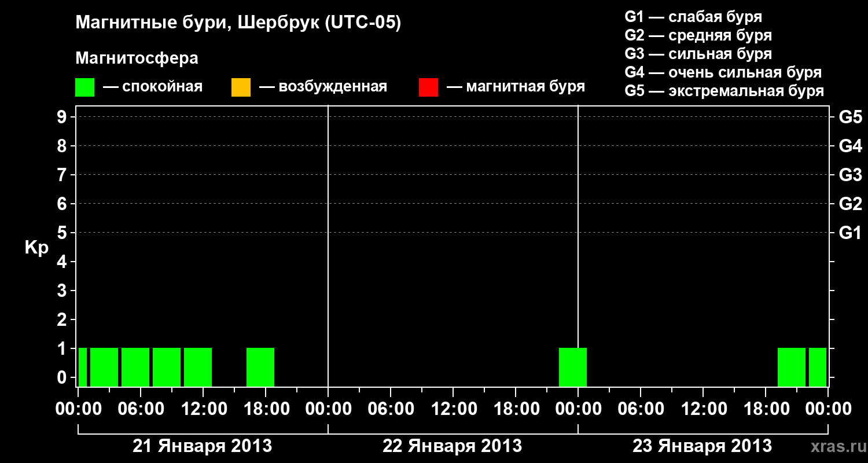Image resolution: width=868 pixels, height=463 pixels.
Task: Click the '12:00' time label under 22 January
Action: 453,409
